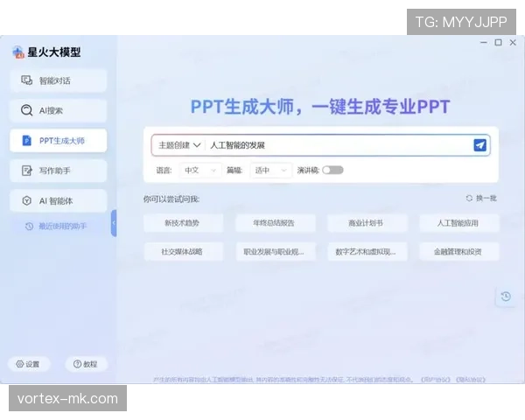Toggle the 演讲稿 switch

tap(332, 170)
